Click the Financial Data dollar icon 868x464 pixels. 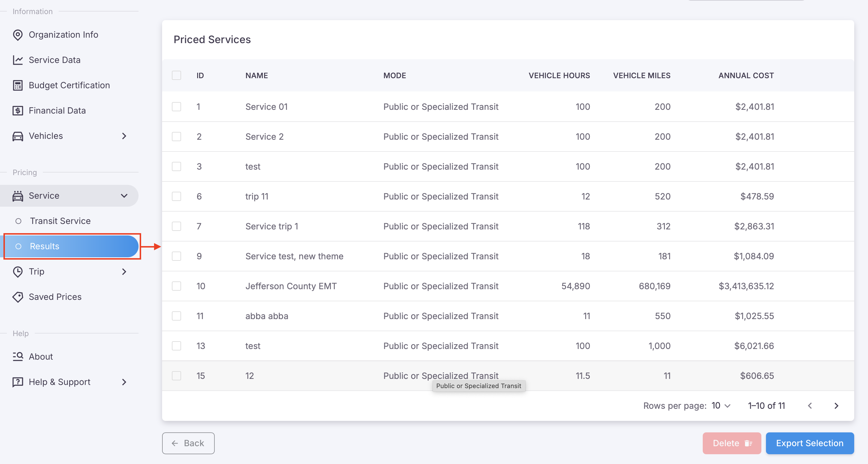coord(18,110)
